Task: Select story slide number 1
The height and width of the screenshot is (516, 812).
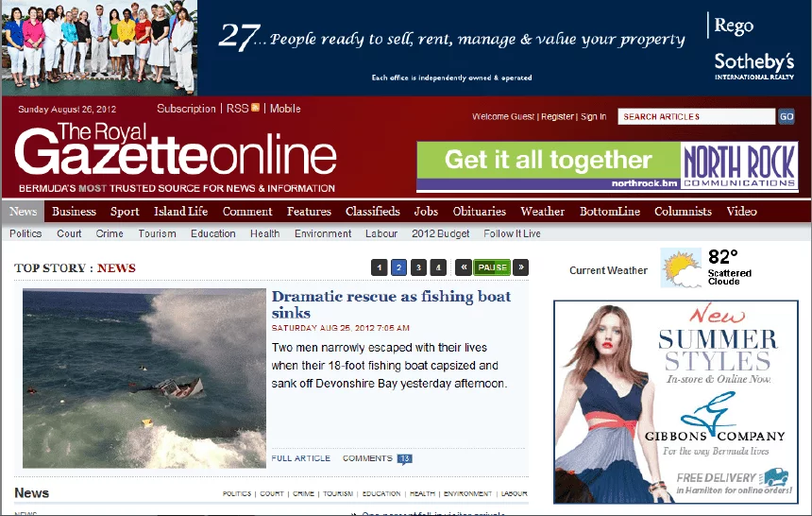Action: click(380, 267)
